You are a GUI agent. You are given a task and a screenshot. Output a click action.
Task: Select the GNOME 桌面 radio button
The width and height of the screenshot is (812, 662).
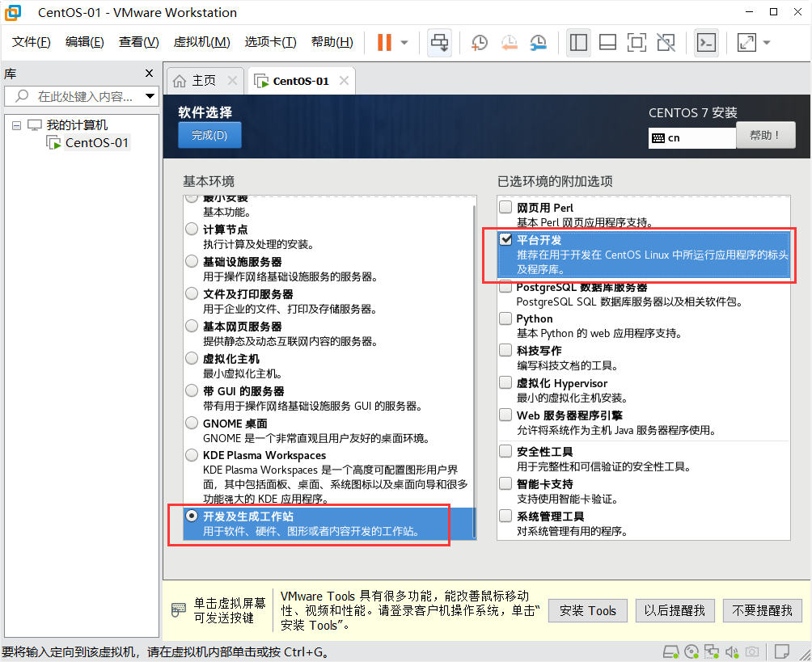pos(192,423)
